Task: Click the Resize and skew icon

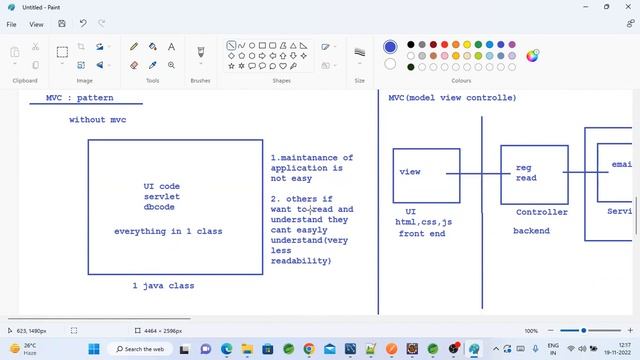Action: (x=81, y=65)
